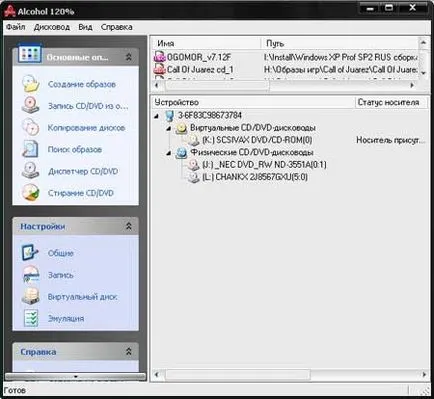Image resolution: width=434 pixels, height=399 pixels.
Task: Collapse the Основные операции panel chevron
Action: point(129,57)
